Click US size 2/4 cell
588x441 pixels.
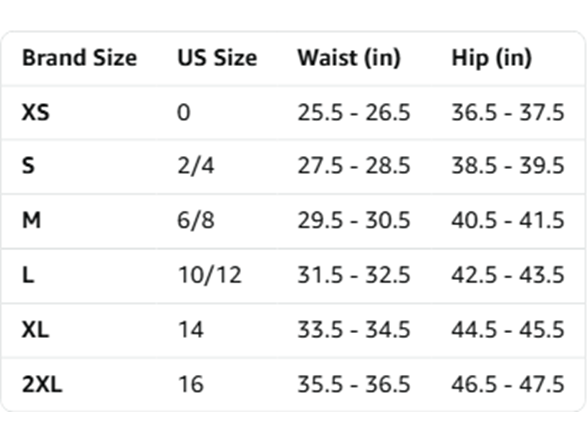pyautogui.click(x=196, y=166)
